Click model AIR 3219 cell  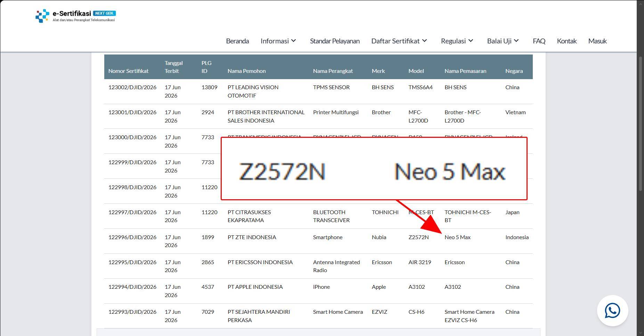point(420,262)
